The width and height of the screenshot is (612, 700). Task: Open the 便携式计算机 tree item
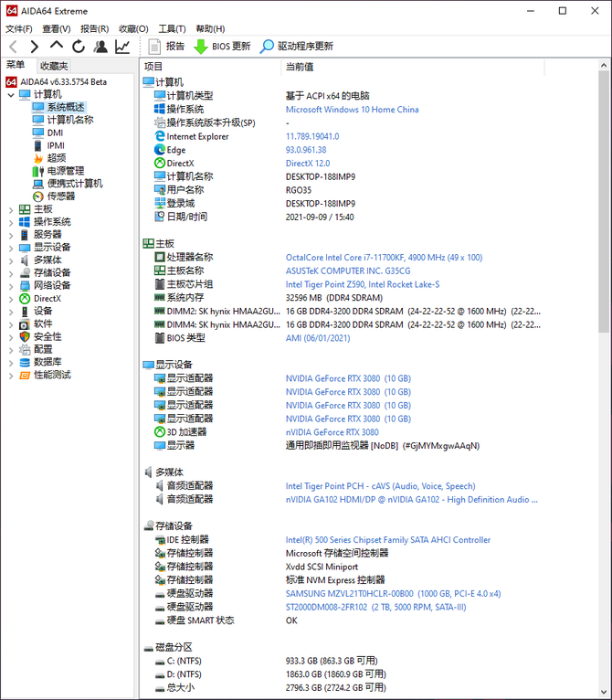pyautogui.click(x=74, y=184)
